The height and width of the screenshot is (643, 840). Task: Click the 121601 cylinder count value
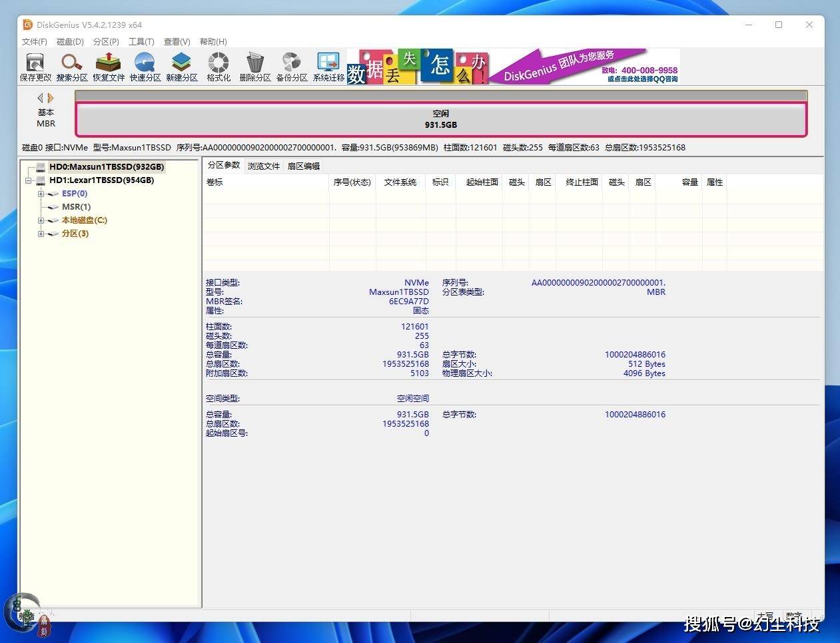(x=415, y=327)
